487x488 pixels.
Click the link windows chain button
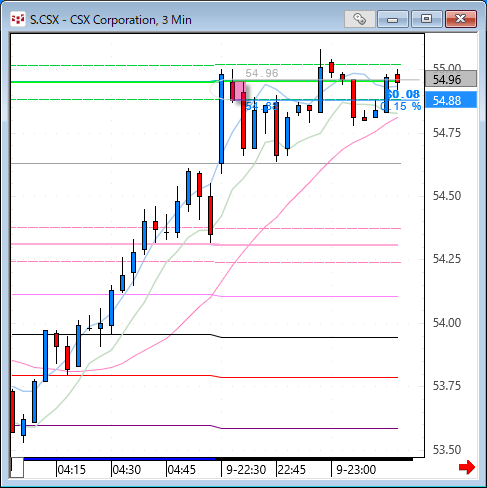[x=360, y=19]
